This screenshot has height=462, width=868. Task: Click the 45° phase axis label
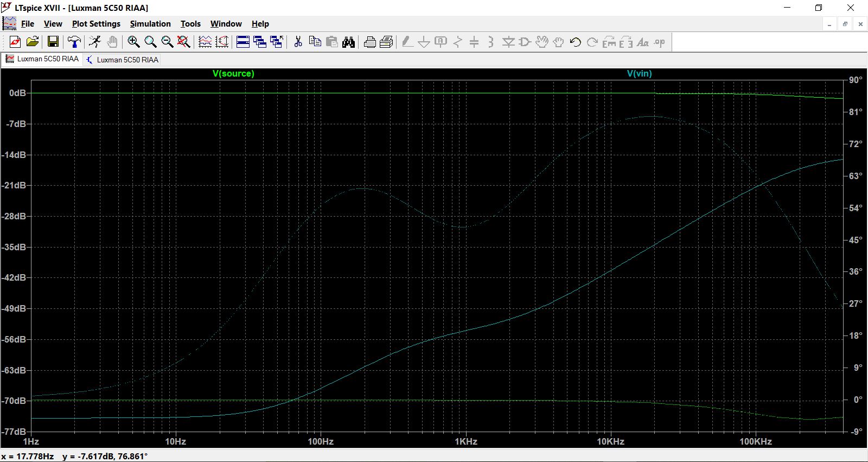click(x=856, y=239)
